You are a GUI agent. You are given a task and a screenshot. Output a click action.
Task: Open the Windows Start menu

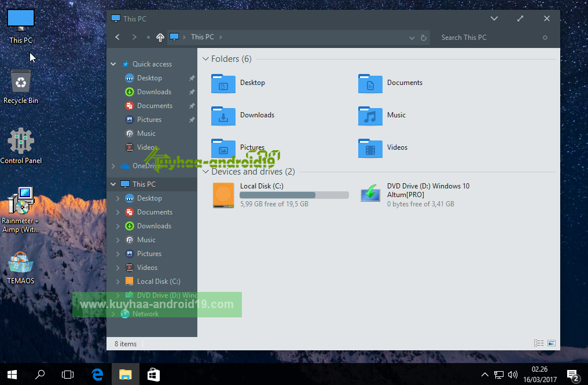(x=12, y=375)
